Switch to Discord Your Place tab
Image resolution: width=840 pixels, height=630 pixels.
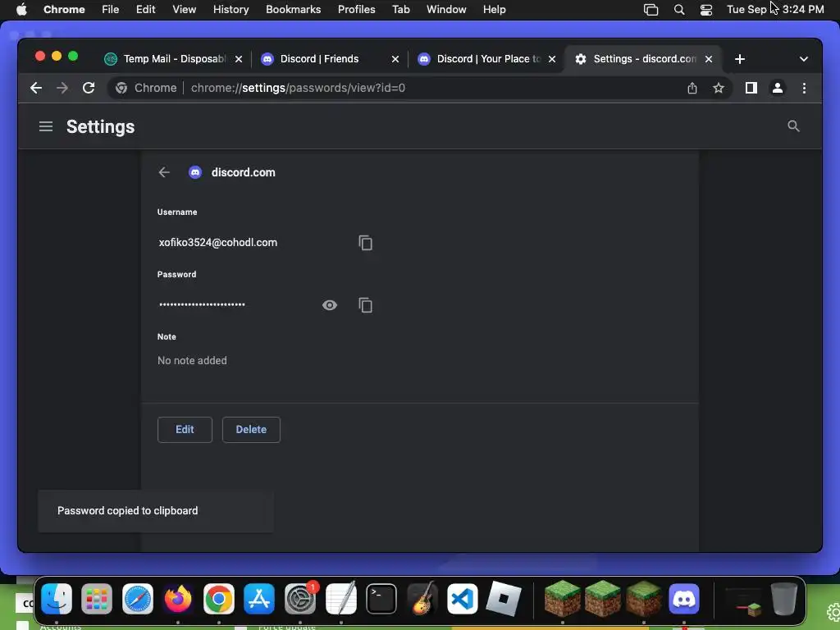tap(486, 59)
